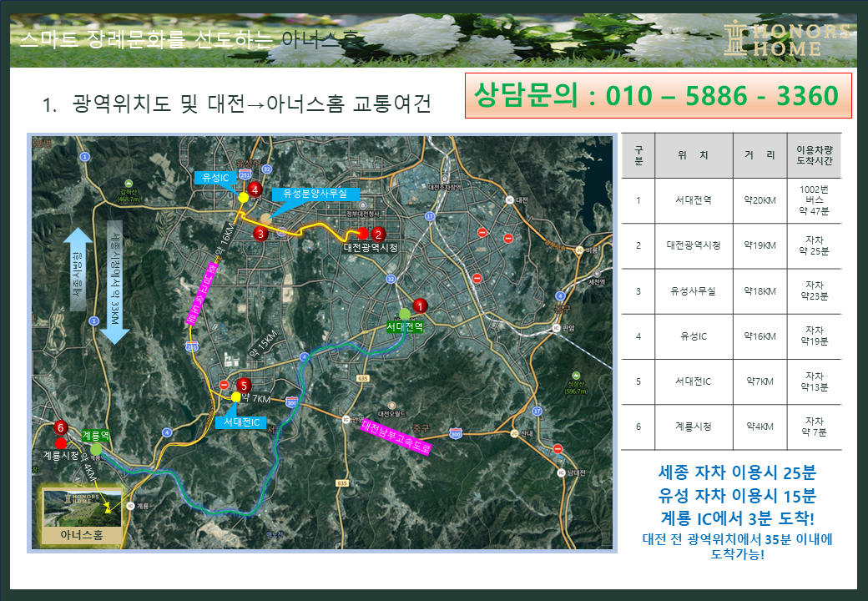Click the 위 치 column header

(x=694, y=155)
